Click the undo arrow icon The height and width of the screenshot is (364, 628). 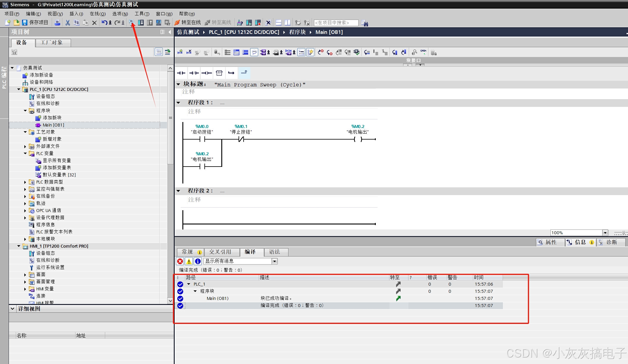coord(104,23)
